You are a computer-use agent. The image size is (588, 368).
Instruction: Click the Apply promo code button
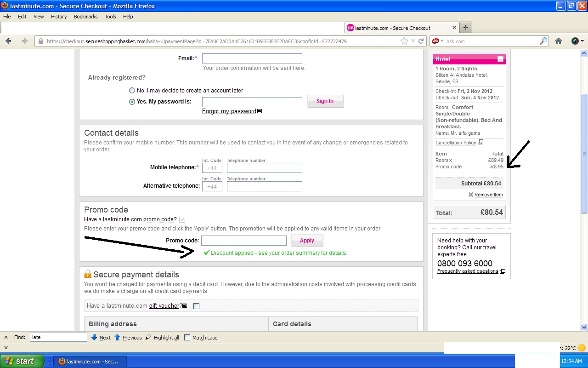pos(307,240)
